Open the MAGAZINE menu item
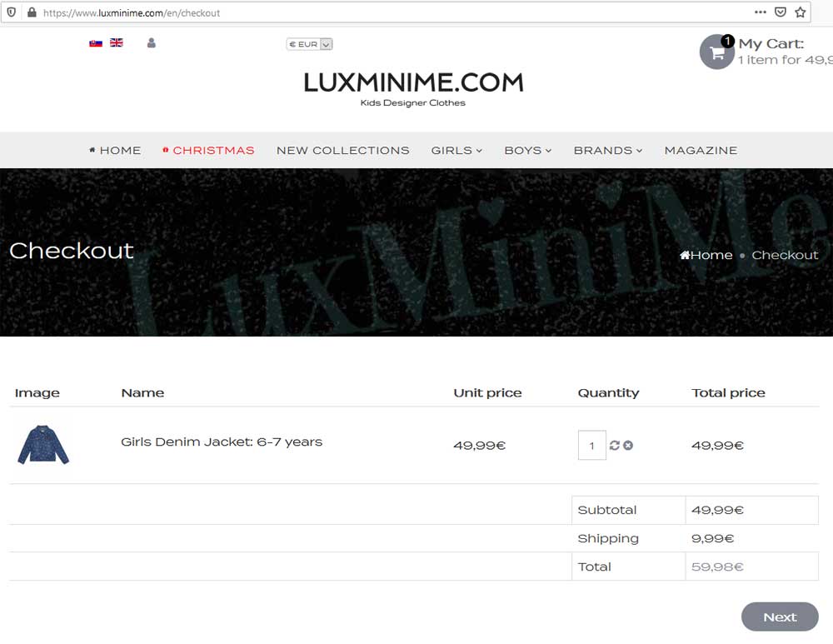Image resolution: width=833 pixels, height=644 pixels. coord(701,150)
